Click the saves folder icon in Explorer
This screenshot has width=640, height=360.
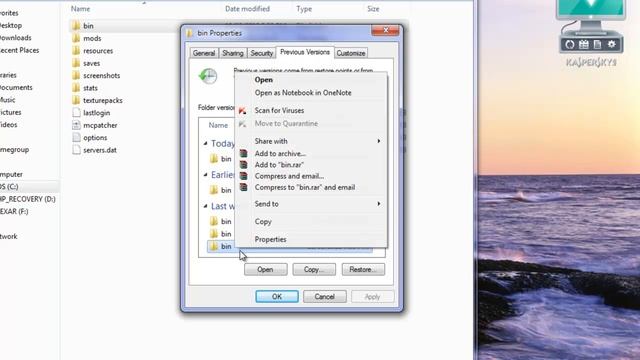pyautogui.click(x=76, y=63)
